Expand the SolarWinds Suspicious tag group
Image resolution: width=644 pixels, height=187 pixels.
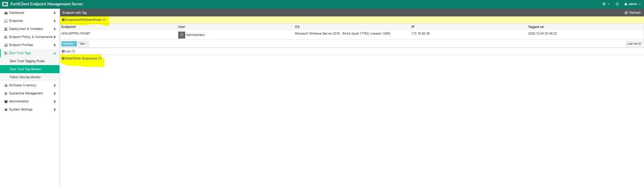[63, 58]
